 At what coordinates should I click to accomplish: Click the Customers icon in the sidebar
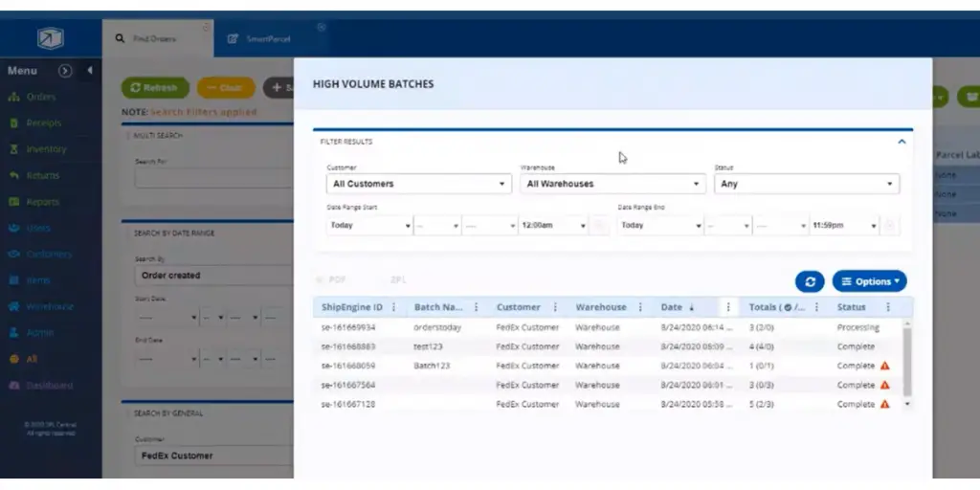[x=13, y=255]
